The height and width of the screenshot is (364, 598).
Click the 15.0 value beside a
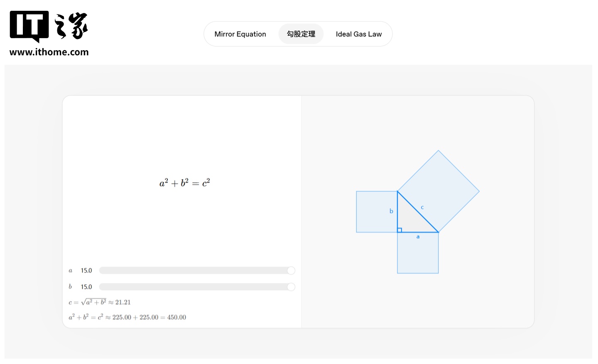pos(86,271)
